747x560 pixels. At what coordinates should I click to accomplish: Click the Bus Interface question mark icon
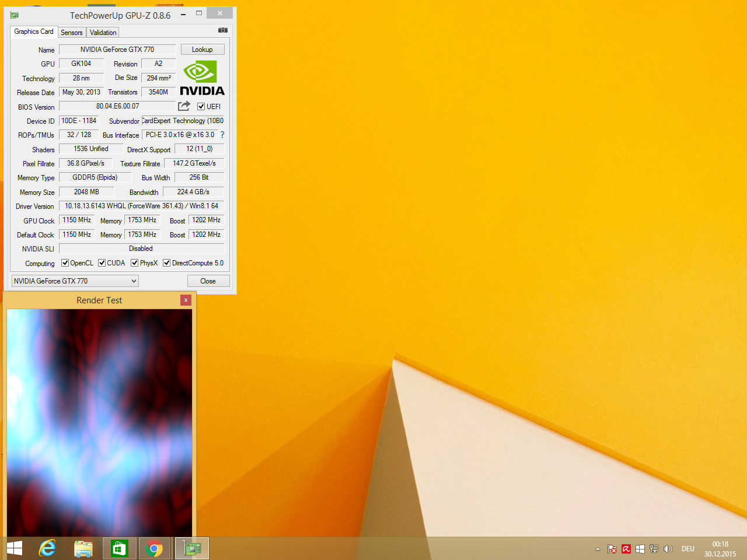(222, 135)
